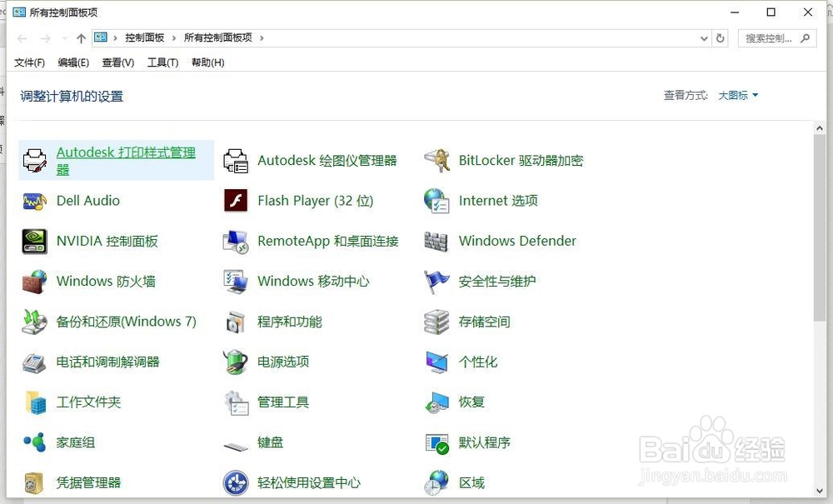
Task: Open 恢复 icon
Action: 436,402
